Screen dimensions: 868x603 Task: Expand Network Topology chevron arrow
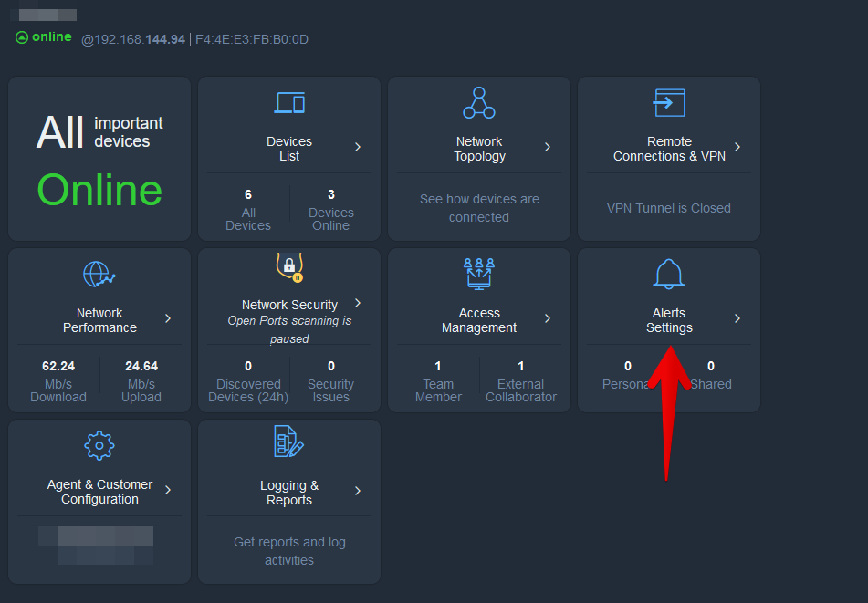tap(548, 148)
